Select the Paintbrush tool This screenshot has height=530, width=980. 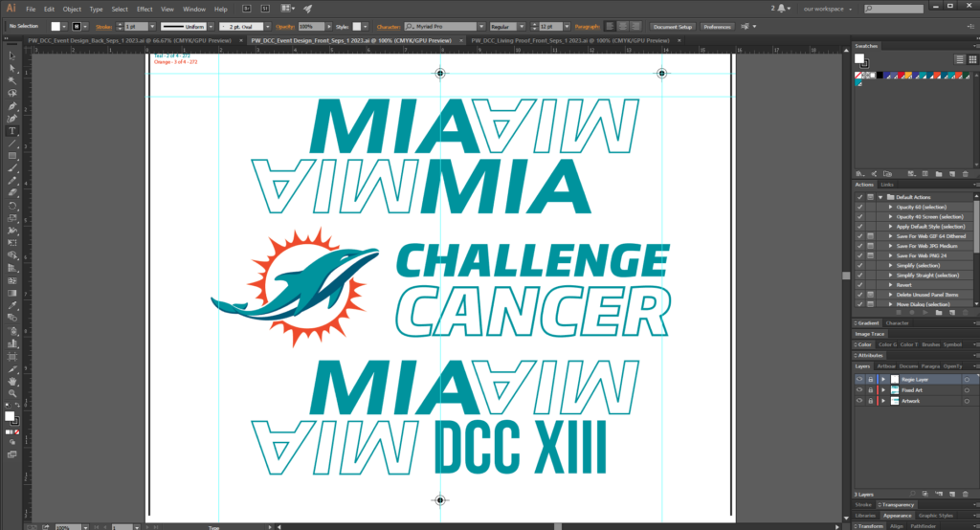tap(11, 168)
